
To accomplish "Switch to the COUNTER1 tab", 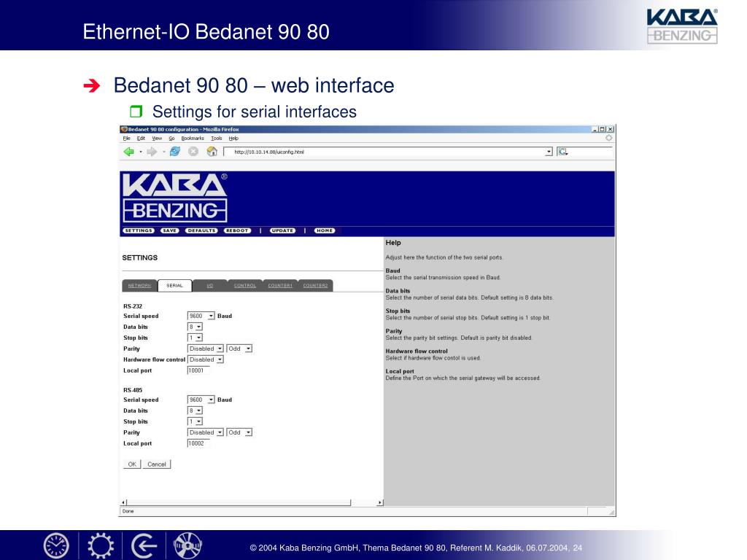I will tap(280, 285).
